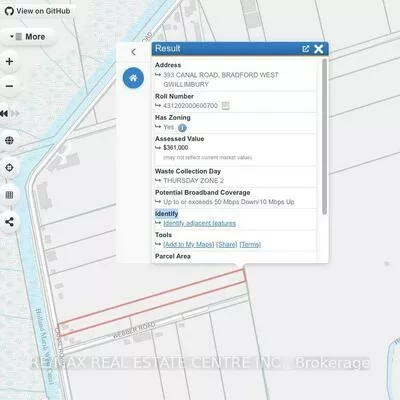Pop out the Result window
The image size is (400, 400).
pyautogui.click(x=305, y=49)
